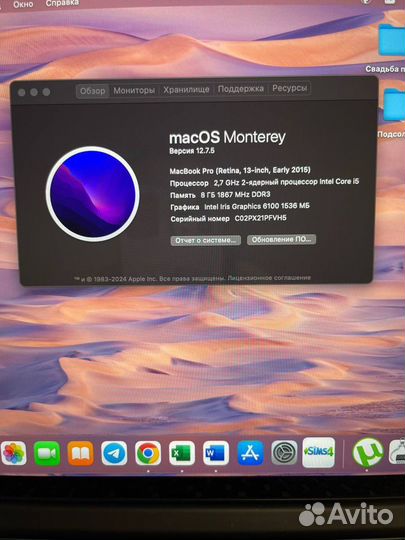Open uTorrent from the Dock

click(368, 453)
